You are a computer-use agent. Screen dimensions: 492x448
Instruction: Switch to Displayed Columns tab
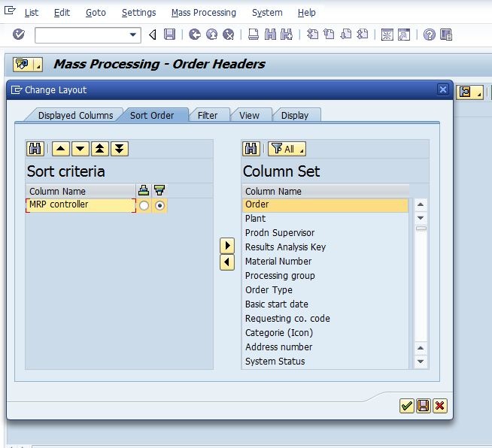pyautogui.click(x=75, y=115)
